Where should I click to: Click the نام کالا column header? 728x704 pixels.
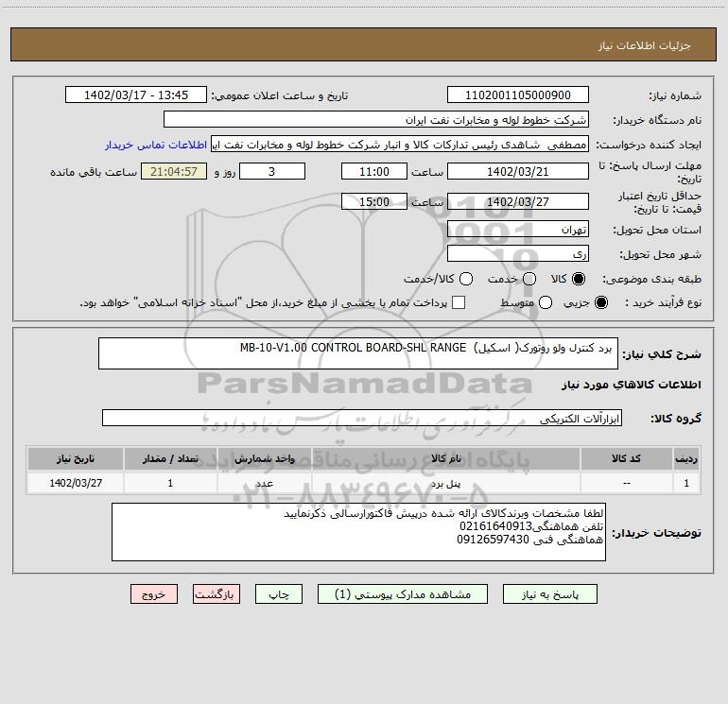pos(445,458)
